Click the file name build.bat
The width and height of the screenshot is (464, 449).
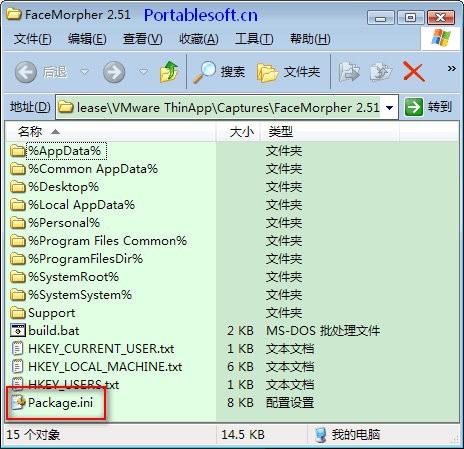pyautogui.click(x=54, y=331)
